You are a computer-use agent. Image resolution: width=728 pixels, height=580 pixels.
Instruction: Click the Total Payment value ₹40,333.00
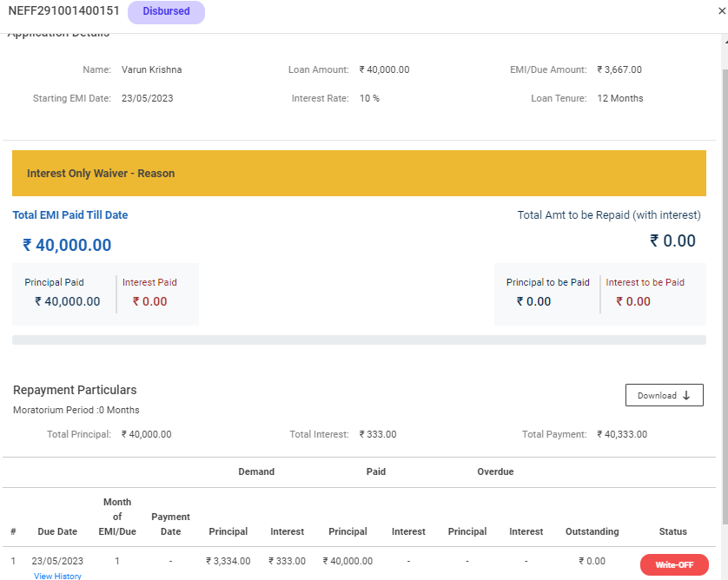622,434
